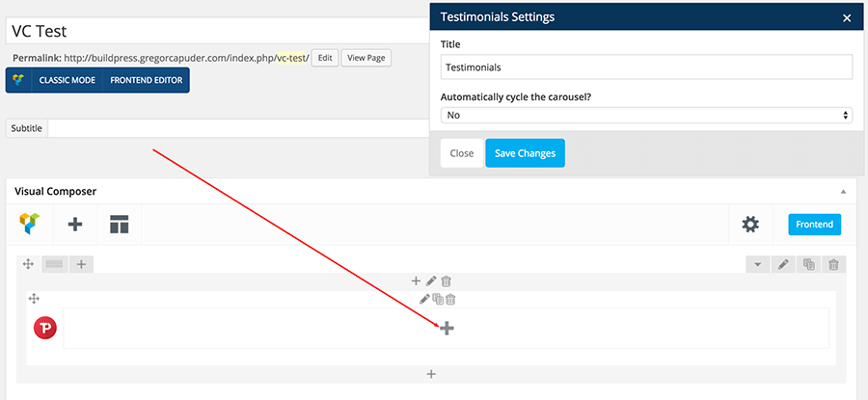
Task: Click the 'Testimonials Settings' dialog header text
Action: tap(497, 17)
